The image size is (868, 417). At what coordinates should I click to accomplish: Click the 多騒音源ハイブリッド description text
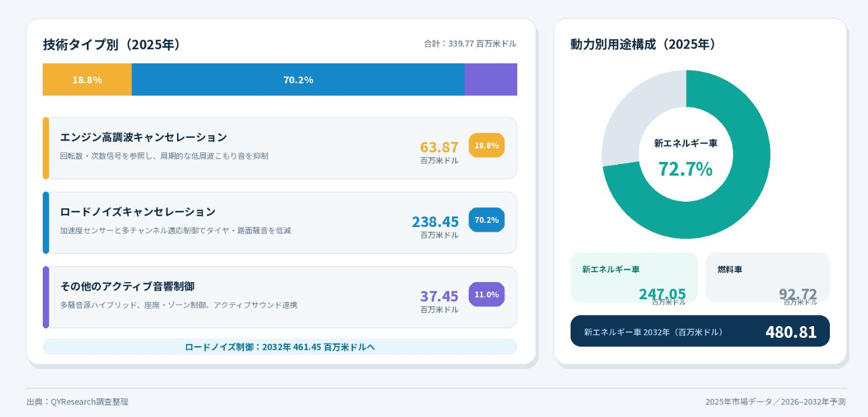pos(178,305)
